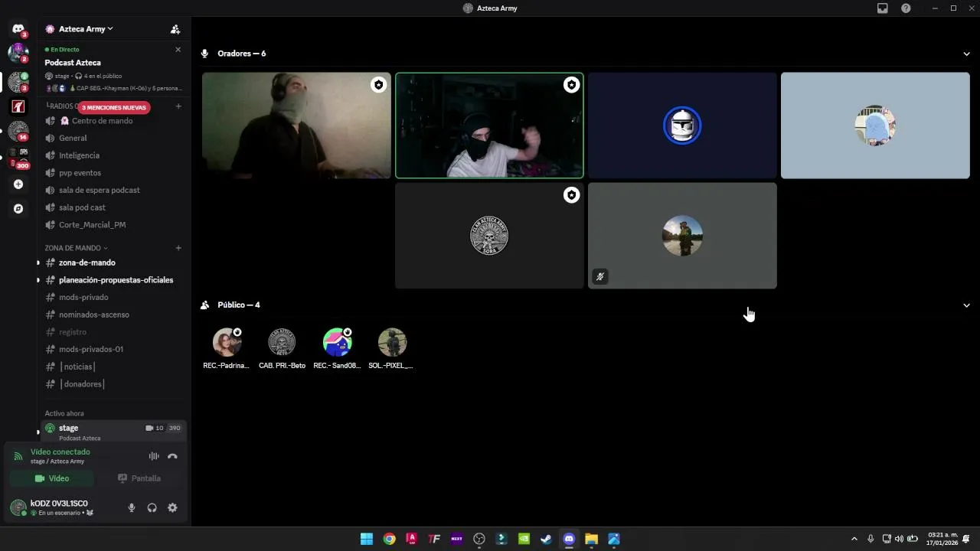Open Discord inbox icon in title bar
This screenshot has height=551, width=980.
883,8
